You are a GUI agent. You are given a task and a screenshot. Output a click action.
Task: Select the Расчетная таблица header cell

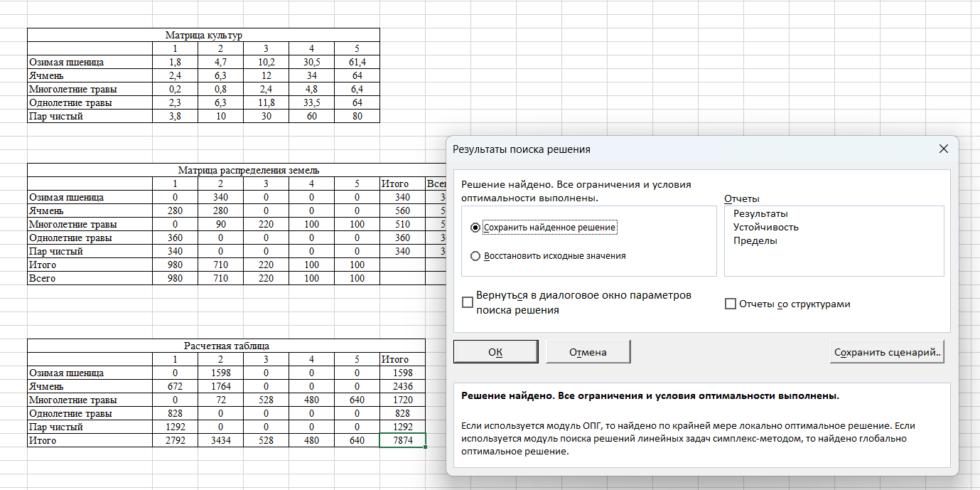(226, 346)
